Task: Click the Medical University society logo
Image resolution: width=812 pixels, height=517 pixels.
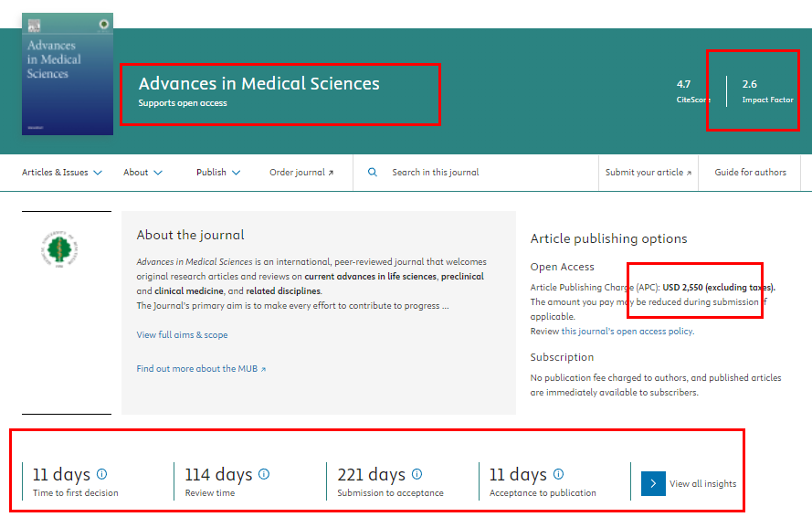Action: click(59, 249)
